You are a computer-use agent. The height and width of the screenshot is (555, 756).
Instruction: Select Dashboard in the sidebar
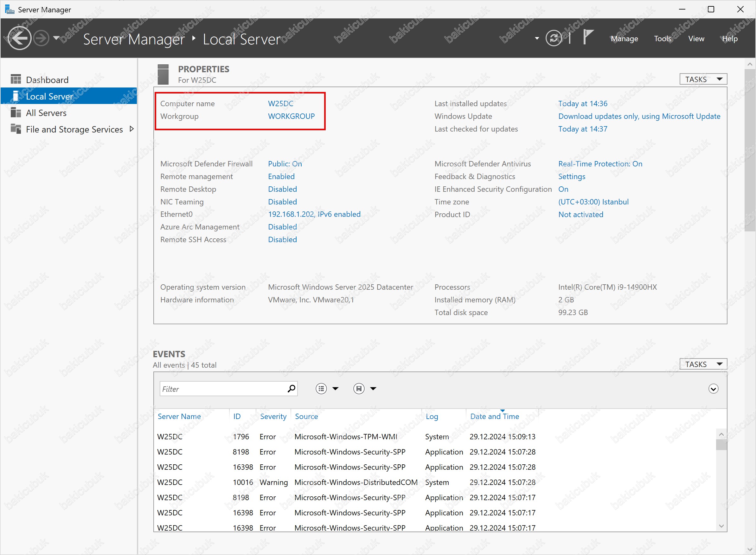[x=69, y=80]
